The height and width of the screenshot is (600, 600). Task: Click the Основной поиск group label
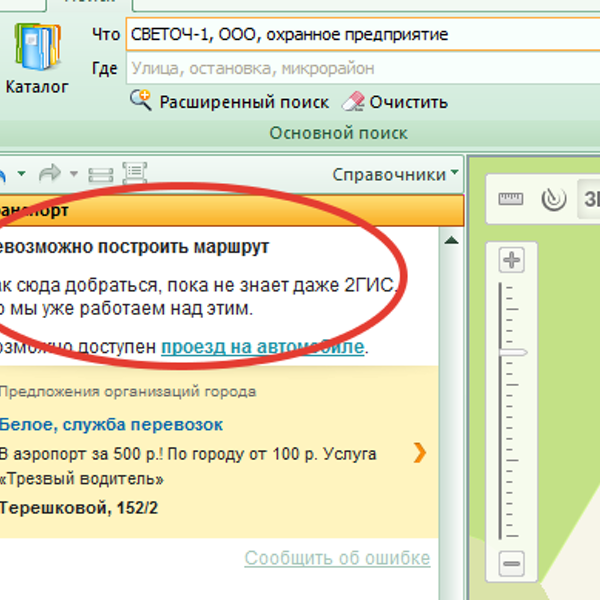coord(339,133)
